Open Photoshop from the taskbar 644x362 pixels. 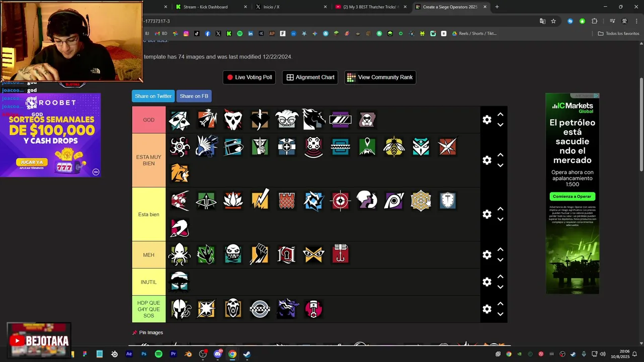pyautogui.click(x=144, y=354)
